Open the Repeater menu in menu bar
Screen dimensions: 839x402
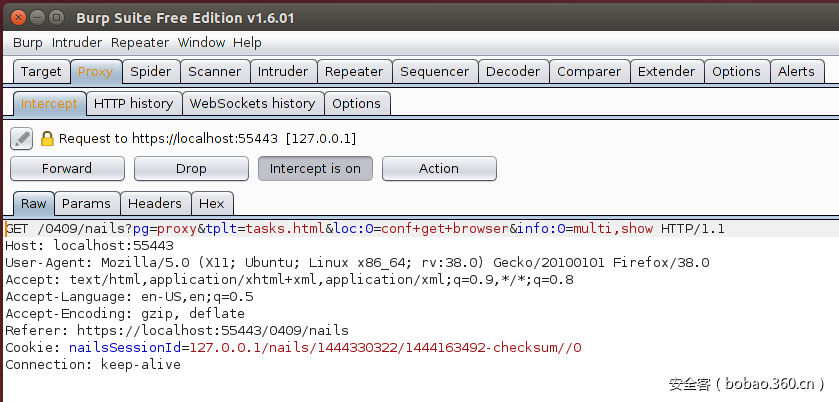[x=140, y=43]
